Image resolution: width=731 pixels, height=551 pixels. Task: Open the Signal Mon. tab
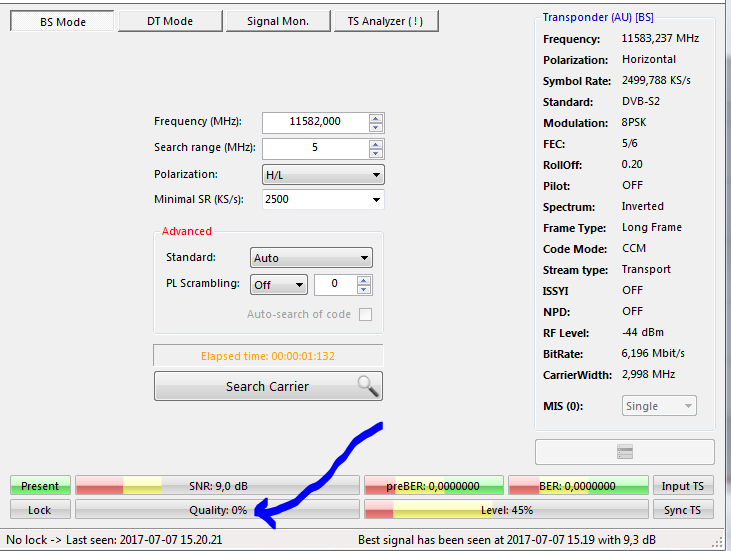tap(280, 21)
